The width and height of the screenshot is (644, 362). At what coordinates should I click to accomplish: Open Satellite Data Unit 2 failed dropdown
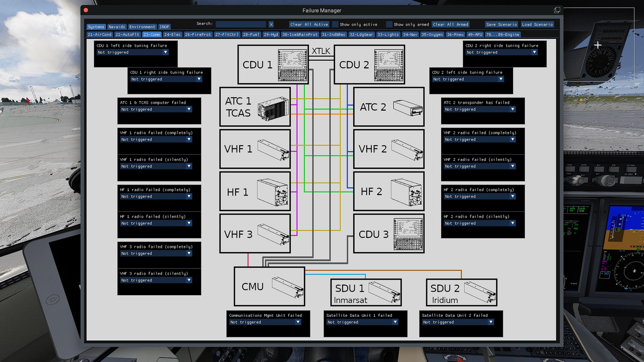(458, 322)
